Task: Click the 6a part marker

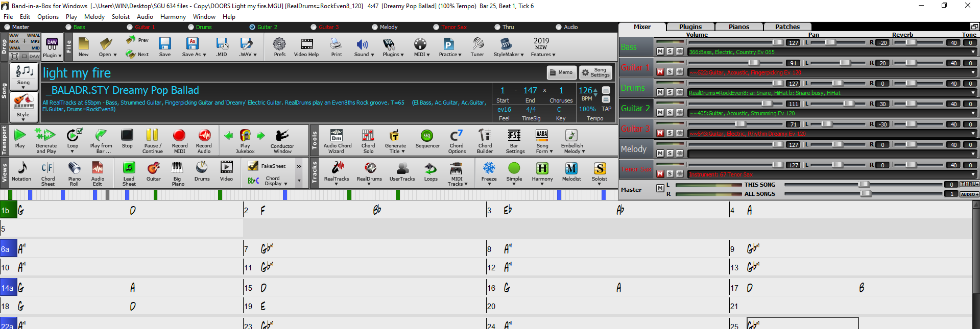Action: tap(8, 249)
